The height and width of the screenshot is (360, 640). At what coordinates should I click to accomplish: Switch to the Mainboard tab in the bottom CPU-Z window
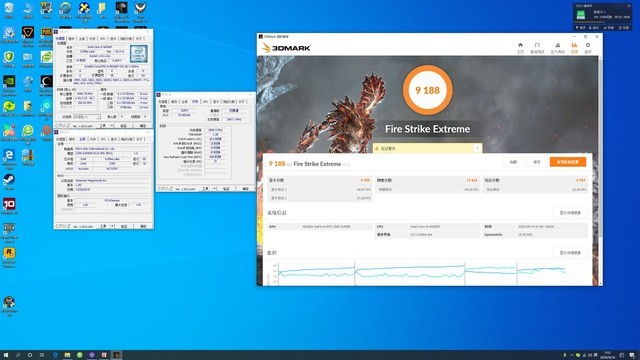pos(82,139)
